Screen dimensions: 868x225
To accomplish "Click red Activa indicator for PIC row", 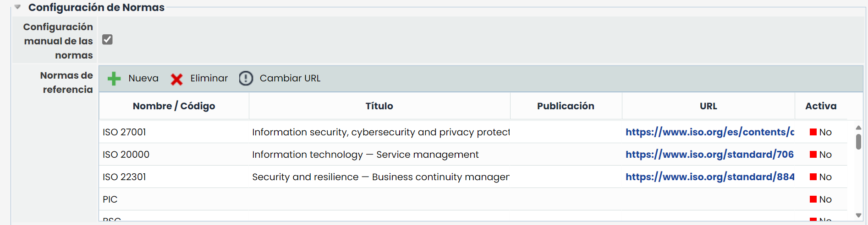I will pos(813,199).
